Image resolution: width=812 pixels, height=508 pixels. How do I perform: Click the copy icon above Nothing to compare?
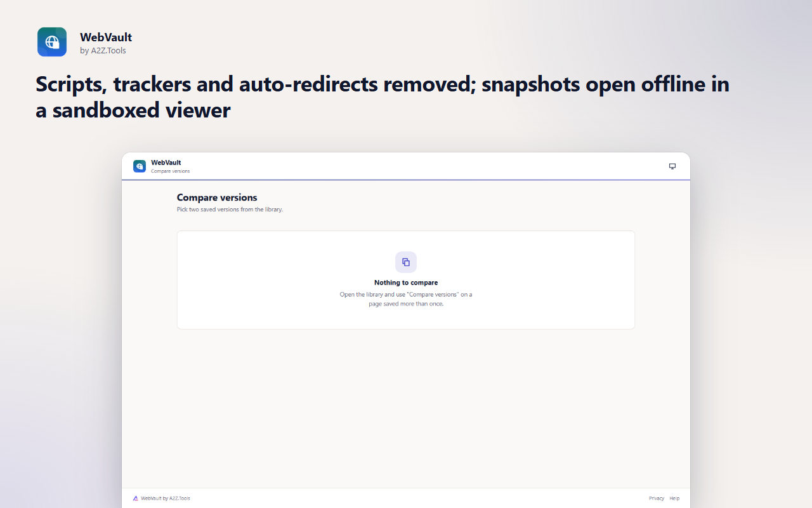point(406,262)
